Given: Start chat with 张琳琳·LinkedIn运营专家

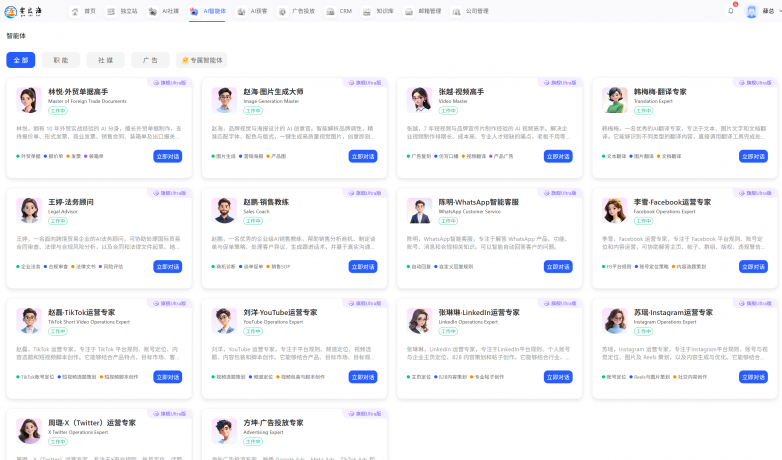Looking at the screenshot, I should pos(558,377).
